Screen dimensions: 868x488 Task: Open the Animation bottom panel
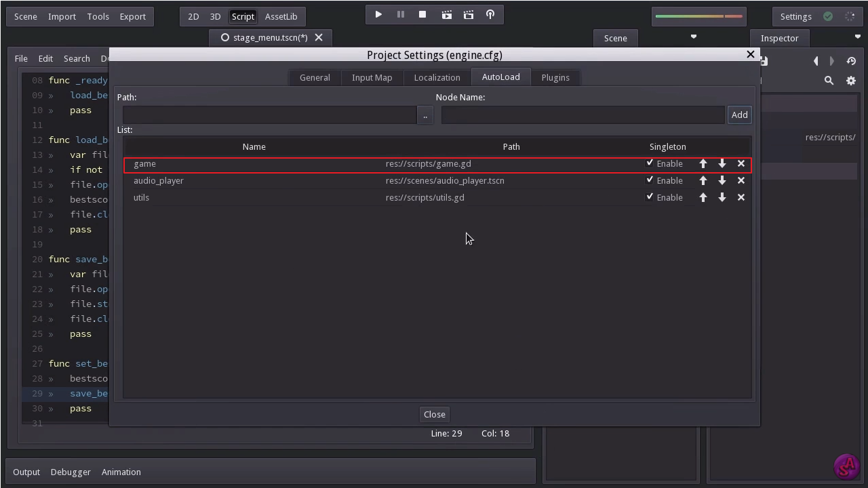[x=121, y=472]
